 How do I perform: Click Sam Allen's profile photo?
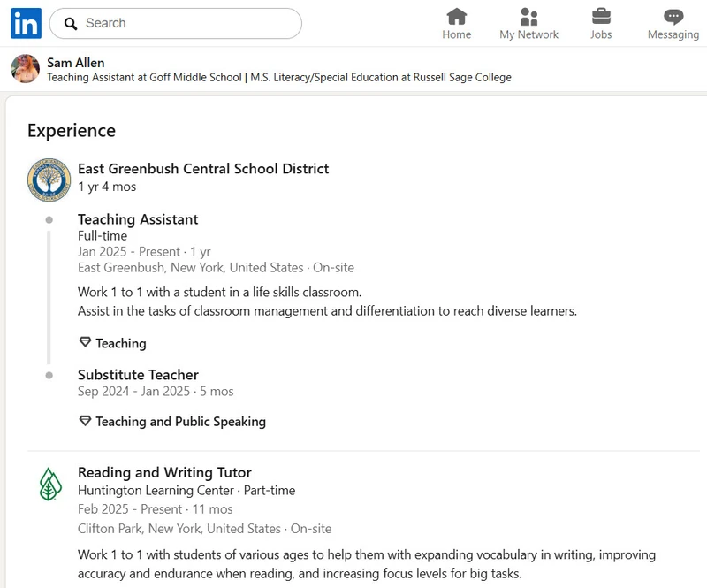click(x=26, y=69)
